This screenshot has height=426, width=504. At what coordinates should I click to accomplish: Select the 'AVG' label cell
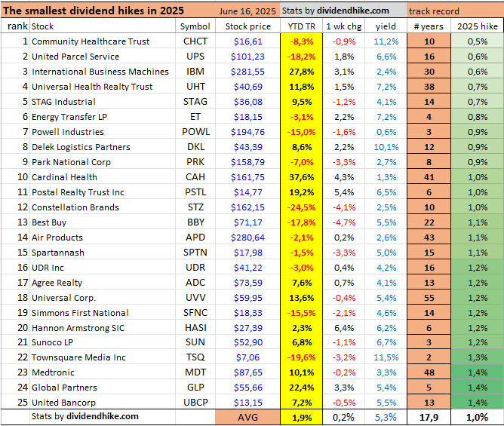click(247, 417)
